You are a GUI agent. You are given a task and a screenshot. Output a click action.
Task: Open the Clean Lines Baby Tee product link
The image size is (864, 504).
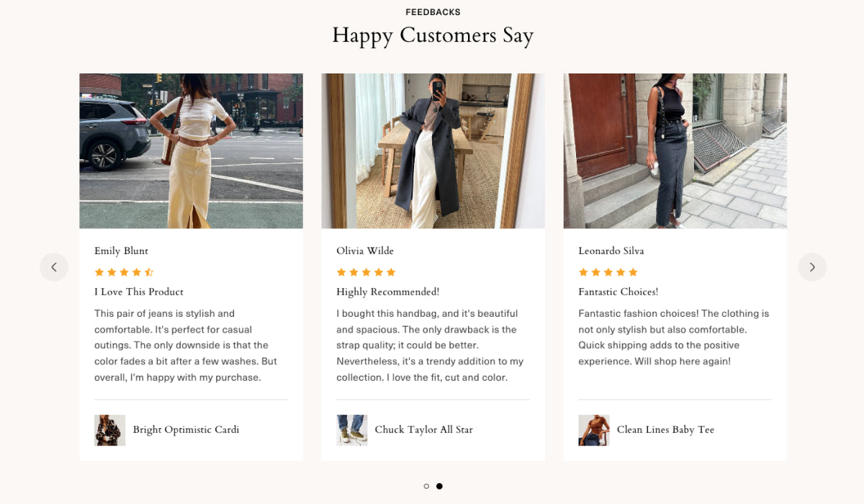[665, 430]
